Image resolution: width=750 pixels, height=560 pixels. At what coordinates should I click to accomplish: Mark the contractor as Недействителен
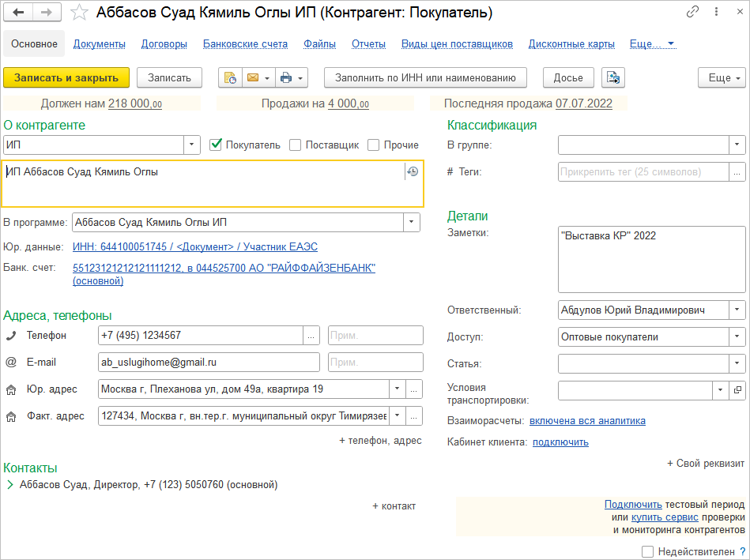point(648,551)
